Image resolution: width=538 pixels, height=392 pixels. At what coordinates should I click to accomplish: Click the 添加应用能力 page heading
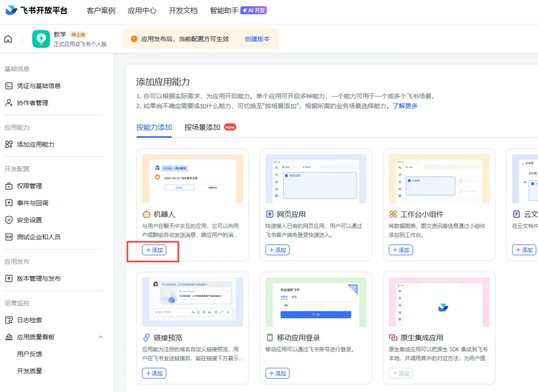point(163,82)
